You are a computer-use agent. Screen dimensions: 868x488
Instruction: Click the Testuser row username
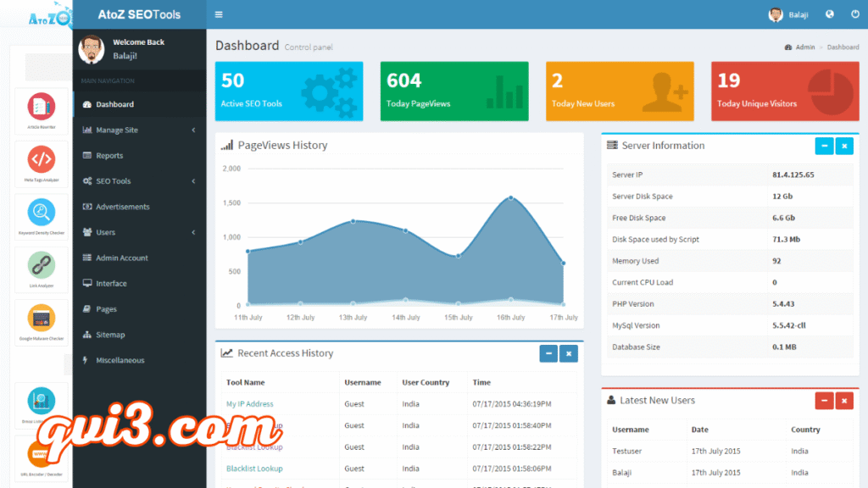626,452
